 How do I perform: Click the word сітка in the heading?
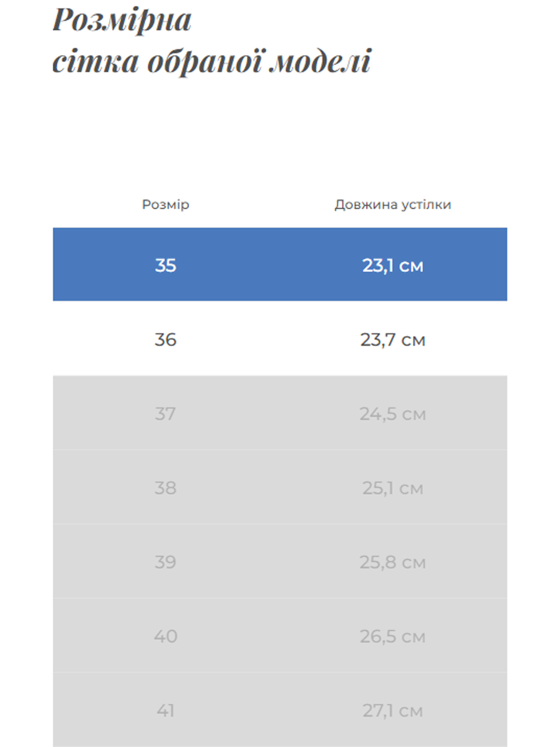pyautogui.click(x=95, y=61)
